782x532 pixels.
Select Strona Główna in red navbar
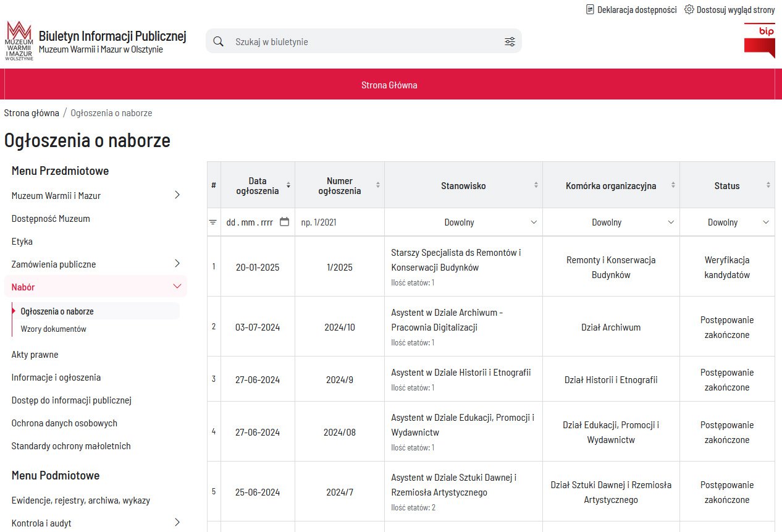(389, 85)
